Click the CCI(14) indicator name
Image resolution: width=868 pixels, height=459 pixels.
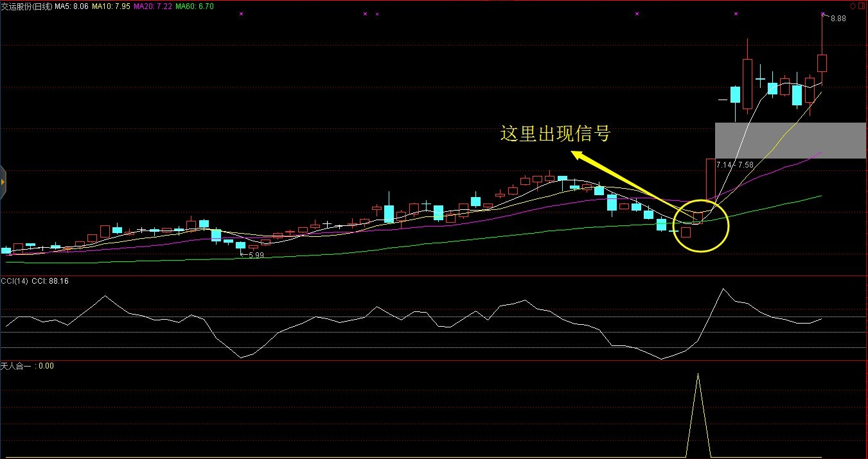click(15, 281)
